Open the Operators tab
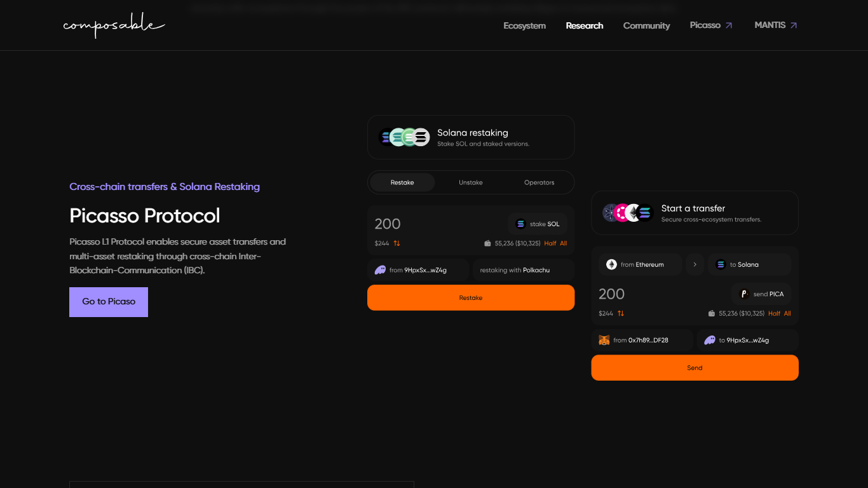 tap(538, 182)
